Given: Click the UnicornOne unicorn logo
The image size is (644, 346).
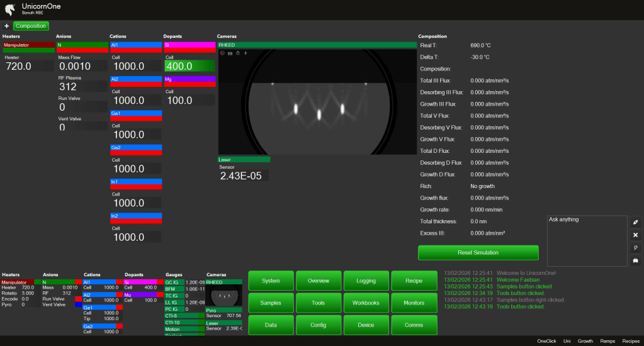Looking at the screenshot, I should (10, 9).
